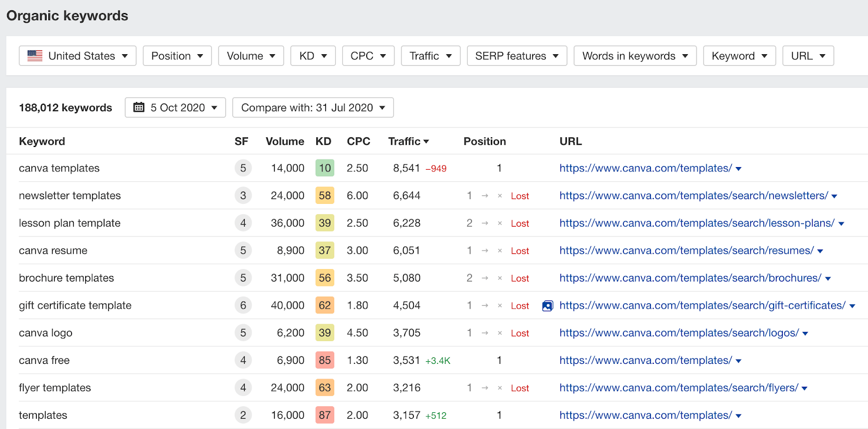Open the CPC filter dropdown

(368, 56)
